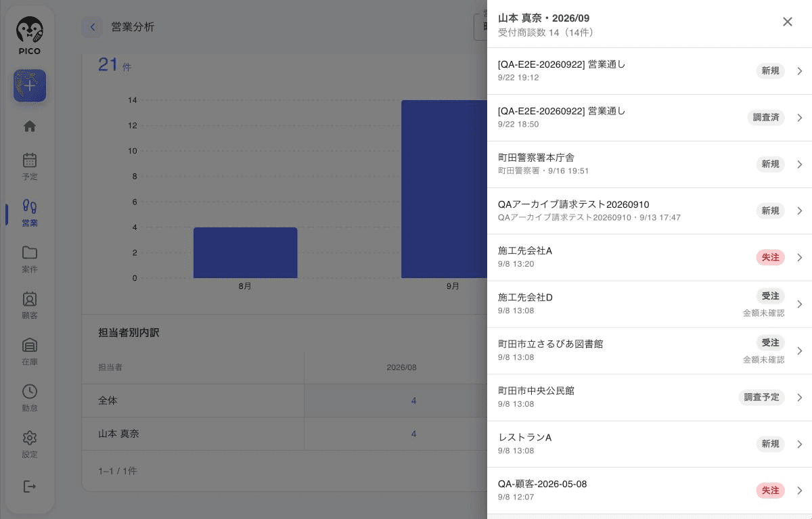812x519 pixels.
Task: Open chevron for QAアーカイブ請求テスト20260910 row
Action: (x=800, y=211)
